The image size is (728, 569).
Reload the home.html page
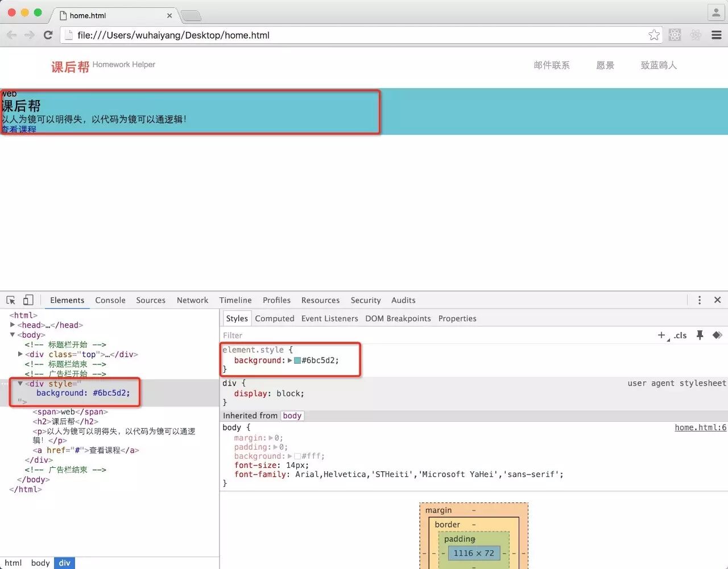pyautogui.click(x=48, y=35)
